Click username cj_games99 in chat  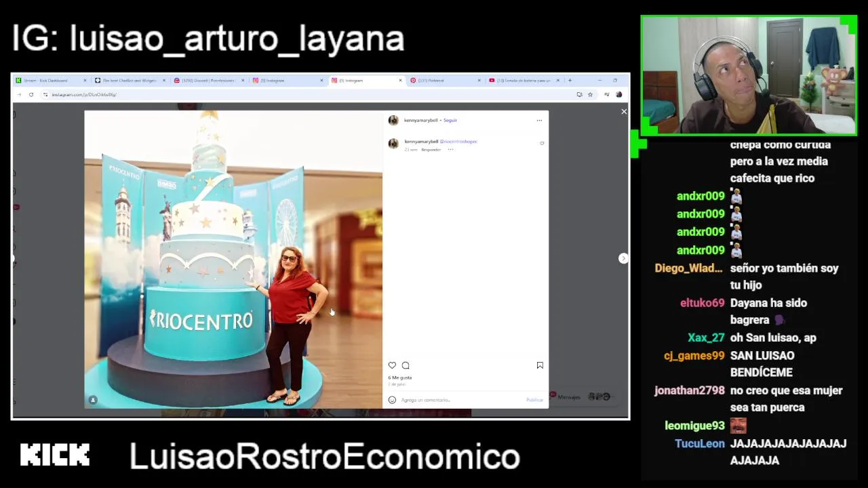point(694,355)
